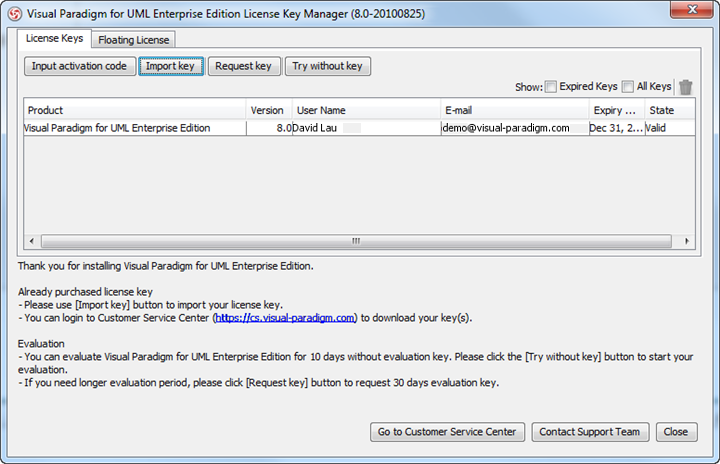Click the Request key button
Viewport: 720px width, 464px height.
(x=244, y=66)
